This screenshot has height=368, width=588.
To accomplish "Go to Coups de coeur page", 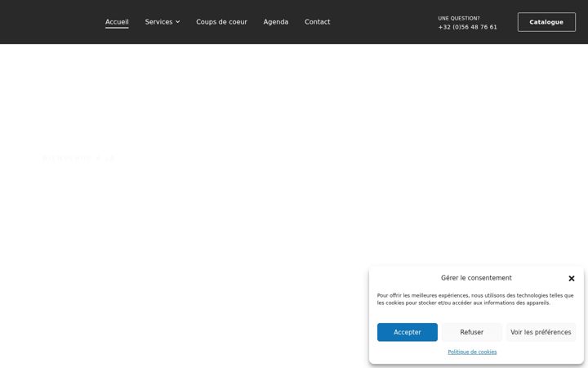I will click(221, 22).
